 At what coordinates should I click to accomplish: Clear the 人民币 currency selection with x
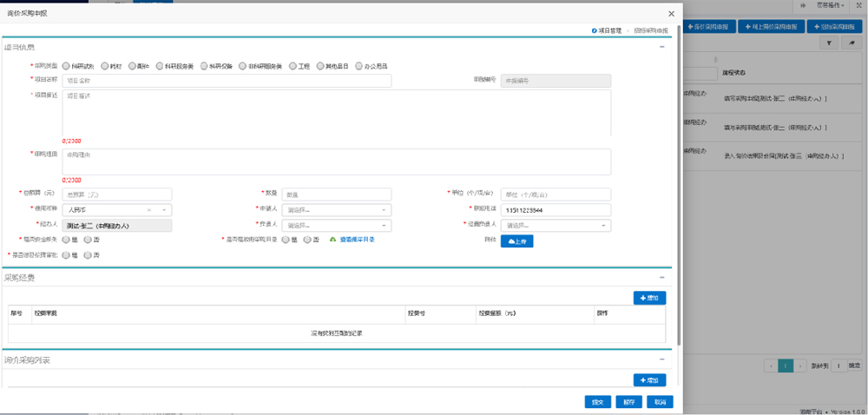[149, 210]
